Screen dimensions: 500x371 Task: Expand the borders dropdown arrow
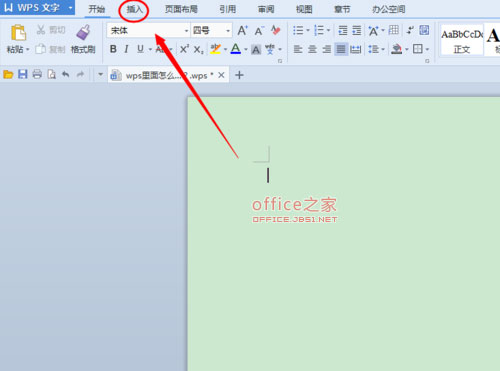[427, 50]
